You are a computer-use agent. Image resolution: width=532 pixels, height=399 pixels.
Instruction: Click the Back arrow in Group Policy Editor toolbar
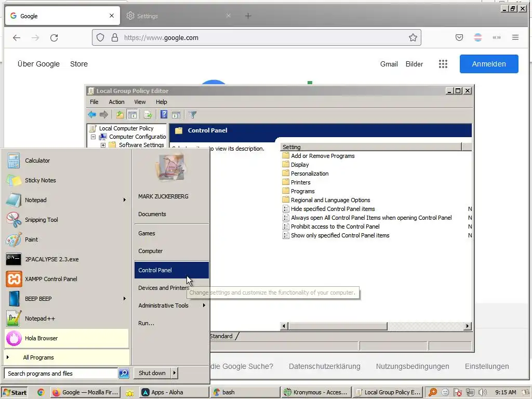click(x=92, y=115)
